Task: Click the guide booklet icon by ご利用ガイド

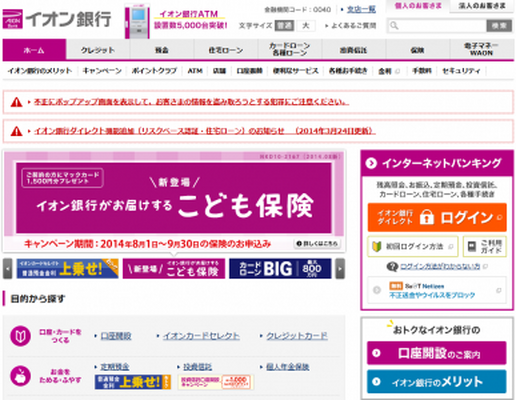Action: (472, 246)
